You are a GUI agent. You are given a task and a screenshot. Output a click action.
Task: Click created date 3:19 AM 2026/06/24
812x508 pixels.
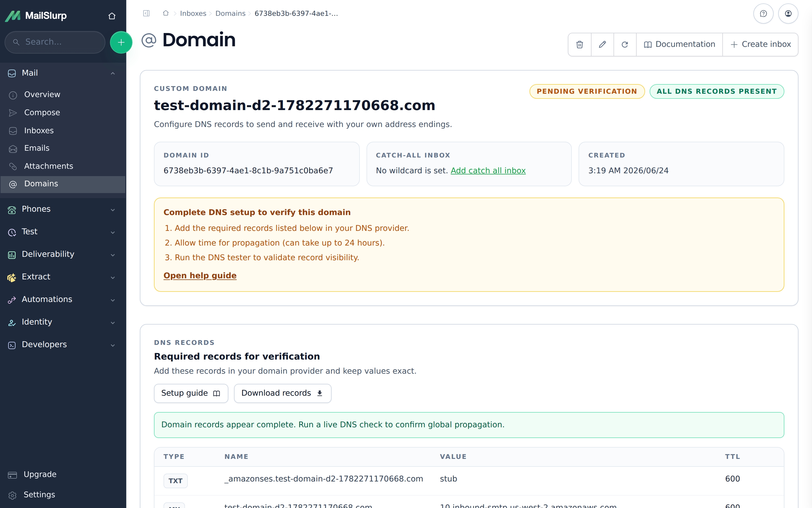click(x=628, y=171)
